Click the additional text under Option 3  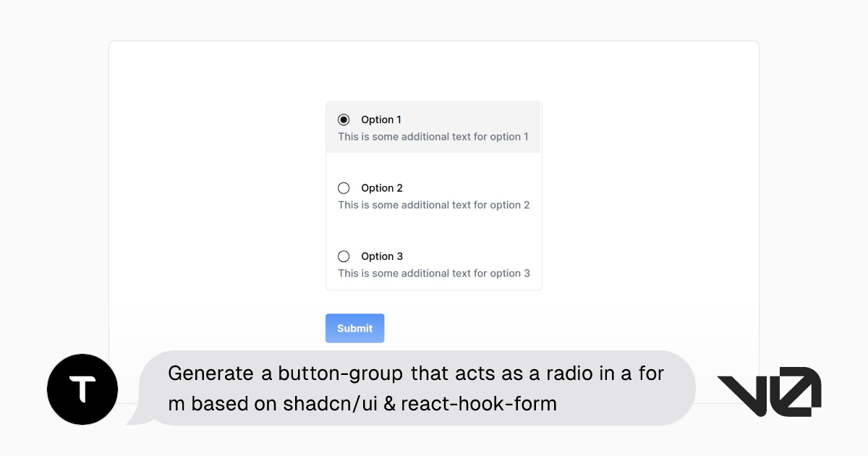[433, 273]
